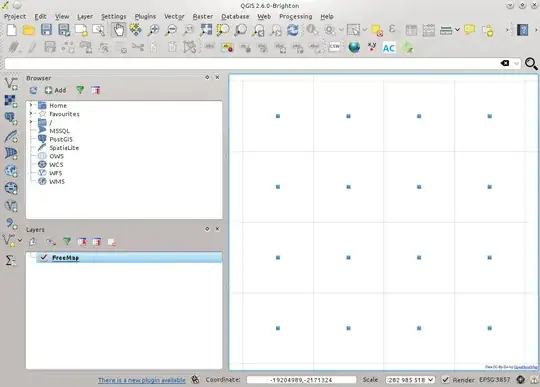The image size is (540, 387).
Task: Select the WMS item in Browser tree
Action: tap(57, 181)
